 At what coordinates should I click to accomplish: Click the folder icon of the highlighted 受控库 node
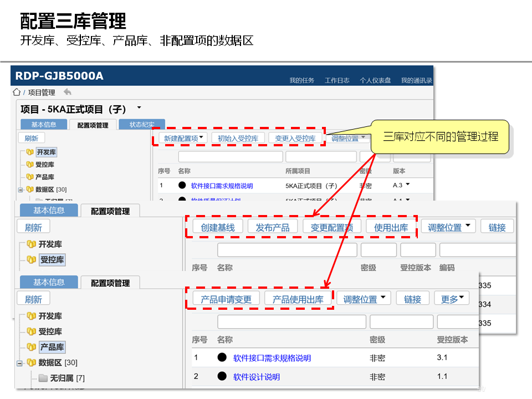coord(32,259)
